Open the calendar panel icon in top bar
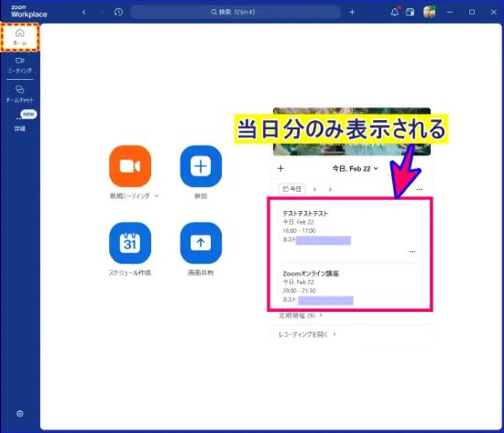Screen dimensions: 504x433 411,12
